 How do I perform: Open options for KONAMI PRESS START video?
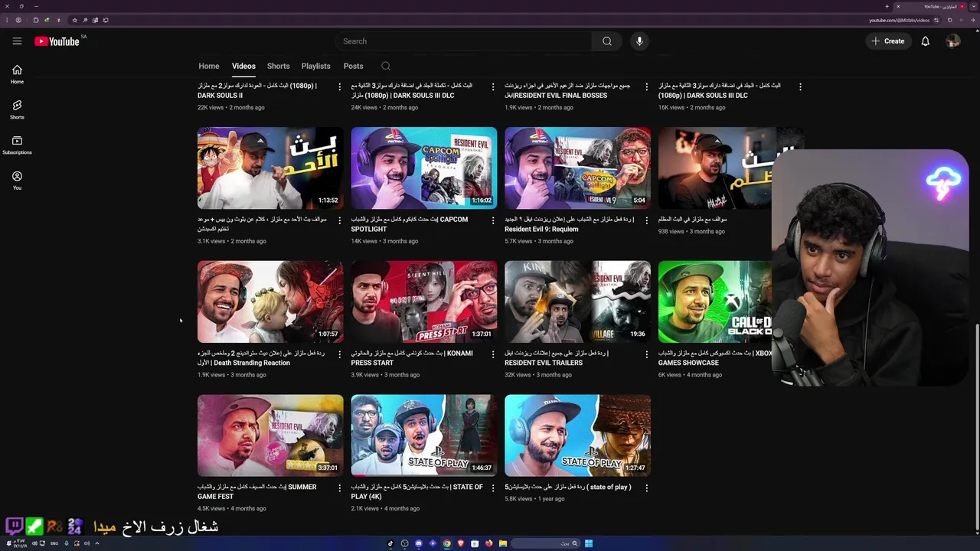[492, 354]
